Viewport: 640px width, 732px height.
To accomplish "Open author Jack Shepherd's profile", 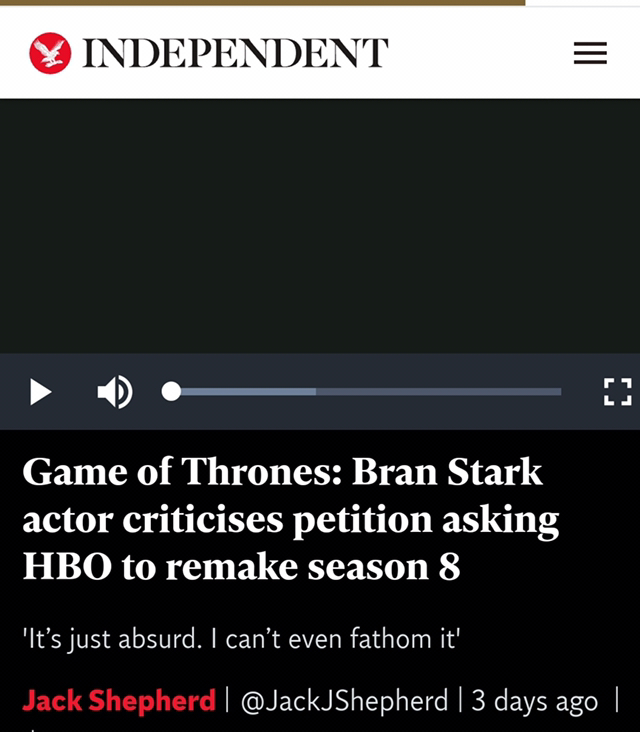I will pyautogui.click(x=119, y=701).
